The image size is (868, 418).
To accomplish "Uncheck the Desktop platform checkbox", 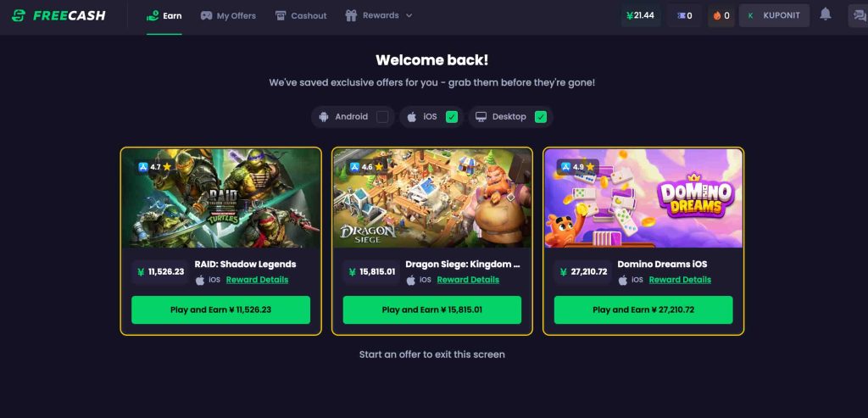I will pyautogui.click(x=541, y=117).
